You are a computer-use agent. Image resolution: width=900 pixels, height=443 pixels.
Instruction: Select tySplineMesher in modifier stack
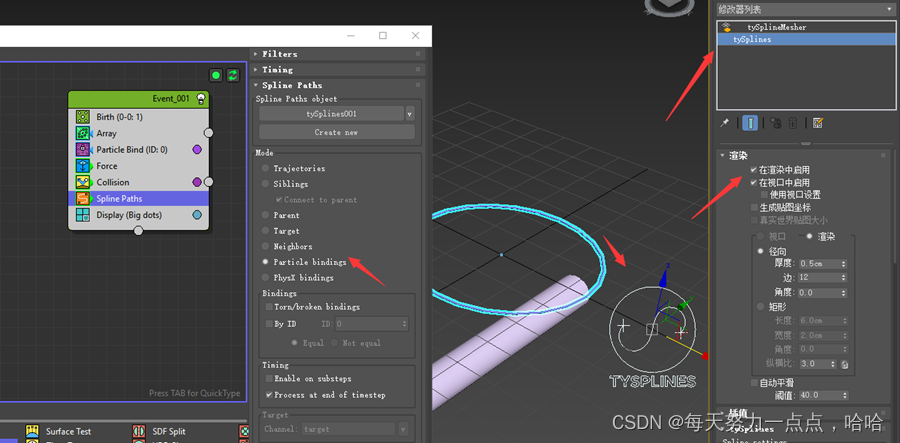click(x=777, y=27)
